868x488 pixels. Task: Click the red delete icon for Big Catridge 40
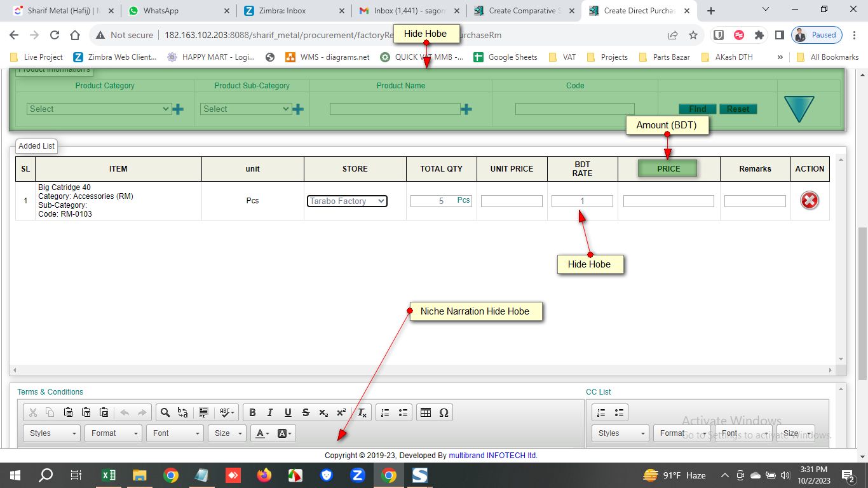click(x=809, y=201)
